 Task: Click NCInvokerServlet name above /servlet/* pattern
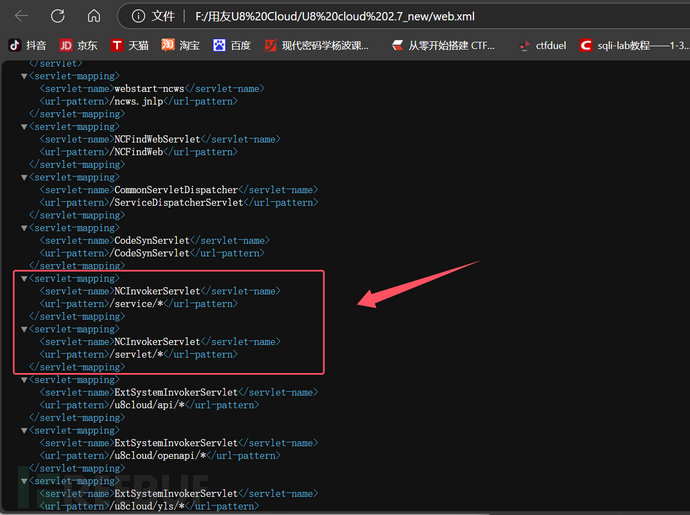(x=157, y=342)
